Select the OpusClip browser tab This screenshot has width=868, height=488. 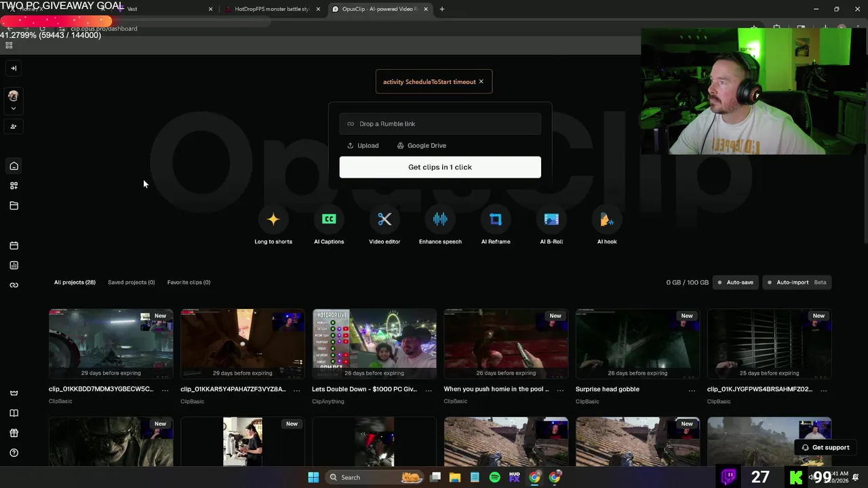click(380, 9)
